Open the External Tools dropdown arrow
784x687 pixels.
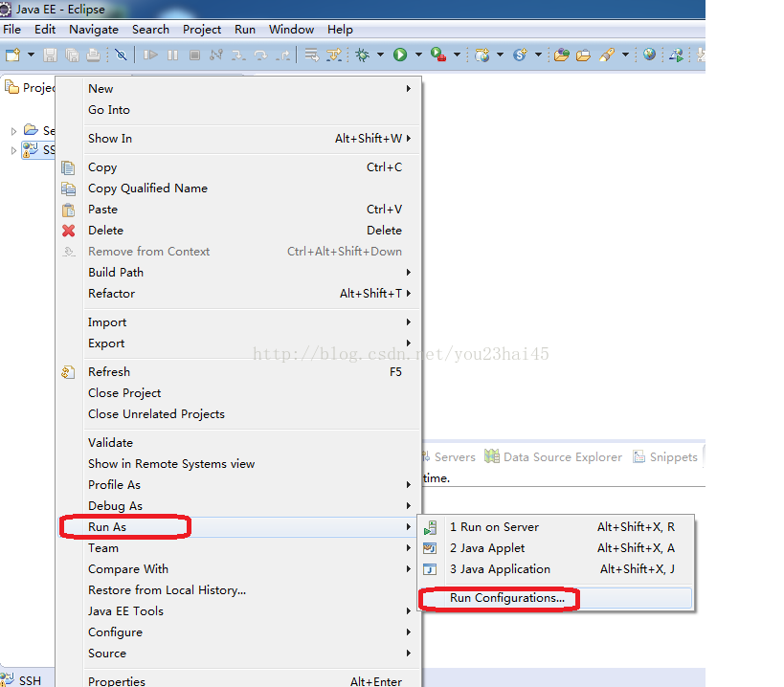point(457,55)
